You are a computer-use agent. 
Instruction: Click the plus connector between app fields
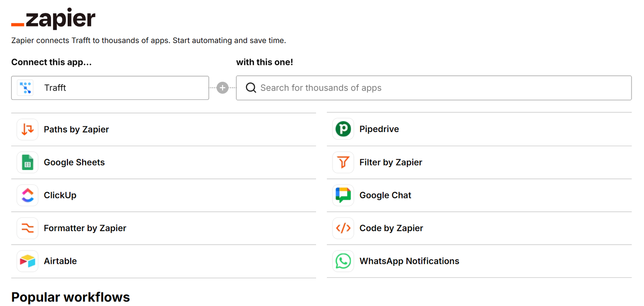pos(223,88)
